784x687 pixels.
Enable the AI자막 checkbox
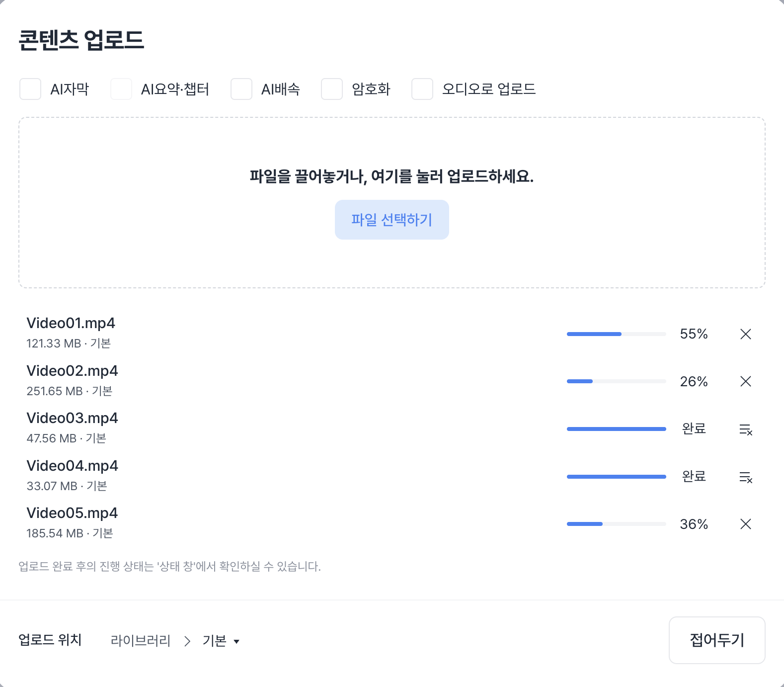coord(30,89)
